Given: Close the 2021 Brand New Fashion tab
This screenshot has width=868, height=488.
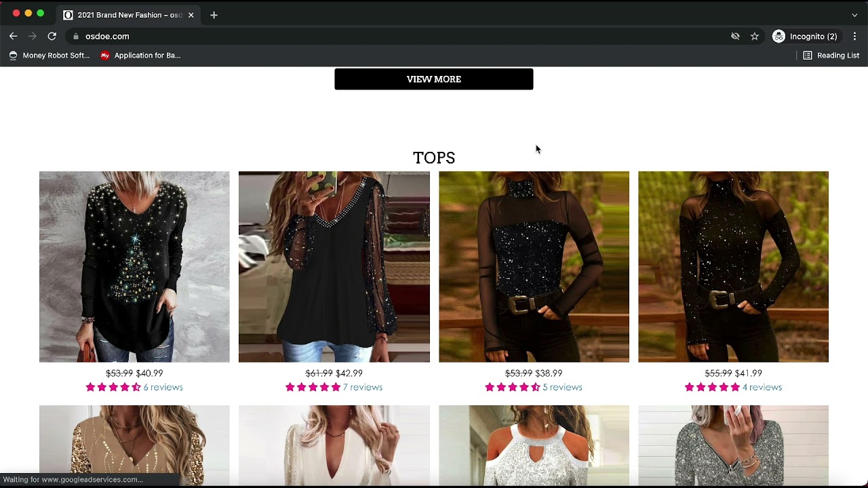Looking at the screenshot, I should pyautogui.click(x=191, y=15).
